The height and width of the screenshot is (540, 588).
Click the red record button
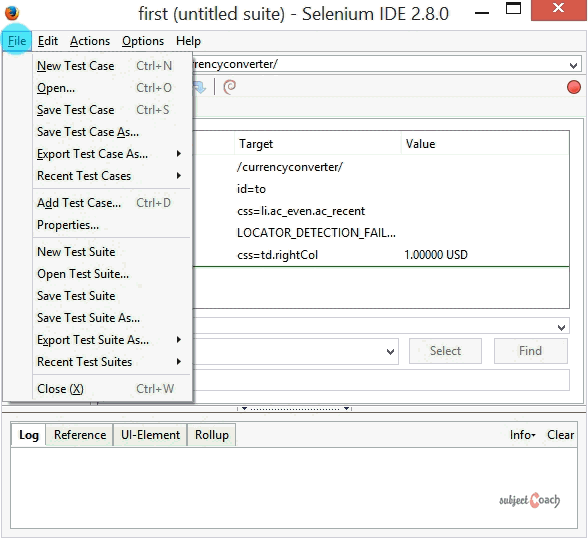[573, 87]
